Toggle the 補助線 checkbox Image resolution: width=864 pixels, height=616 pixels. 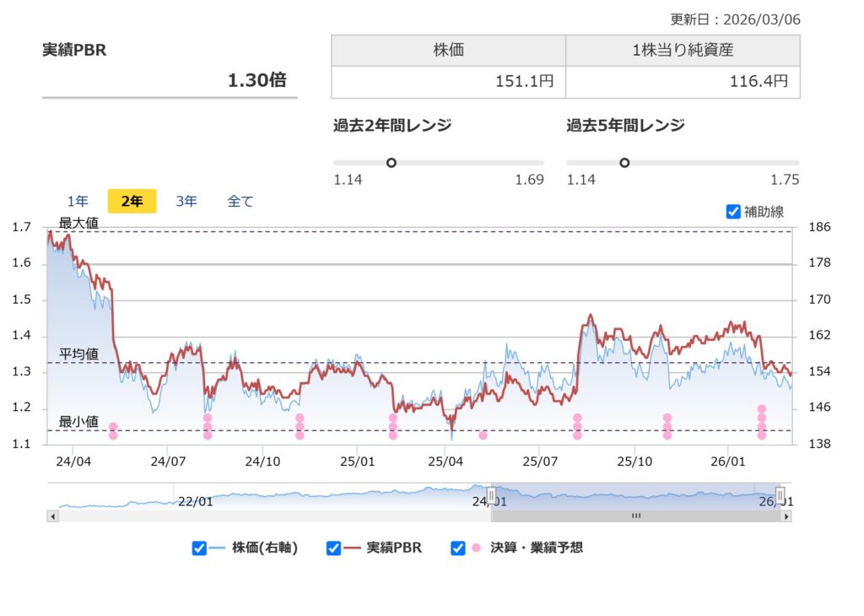pos(733,213)
